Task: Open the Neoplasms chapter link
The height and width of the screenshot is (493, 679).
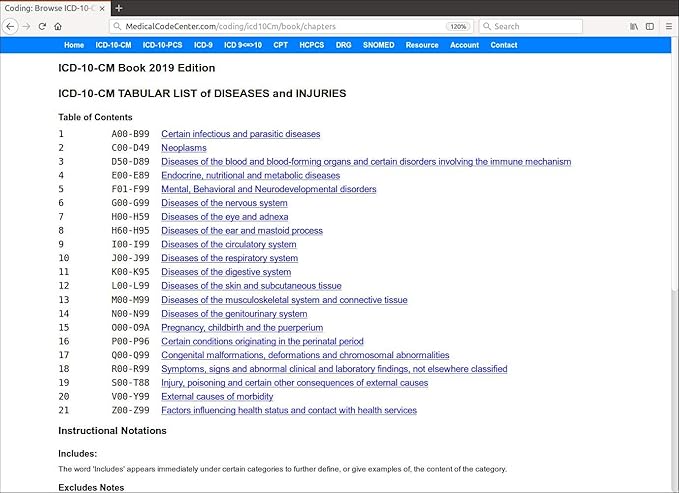Action: 184,148
